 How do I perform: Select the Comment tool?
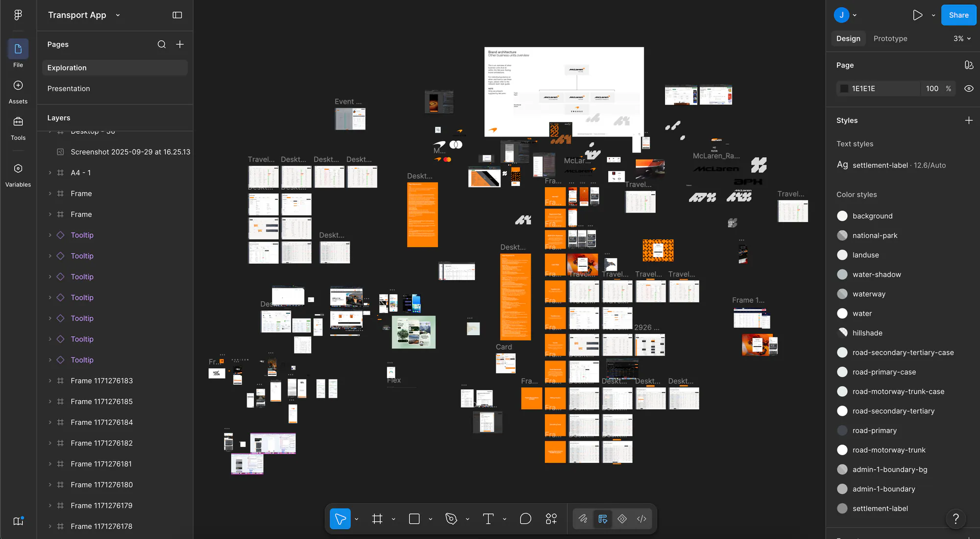click(x=525, y=519)
